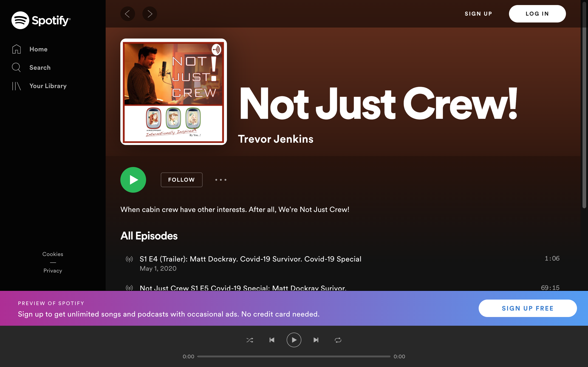Open the S1 E4 Trailer episode
Screen dimensions: 588x367
(250, 259)
